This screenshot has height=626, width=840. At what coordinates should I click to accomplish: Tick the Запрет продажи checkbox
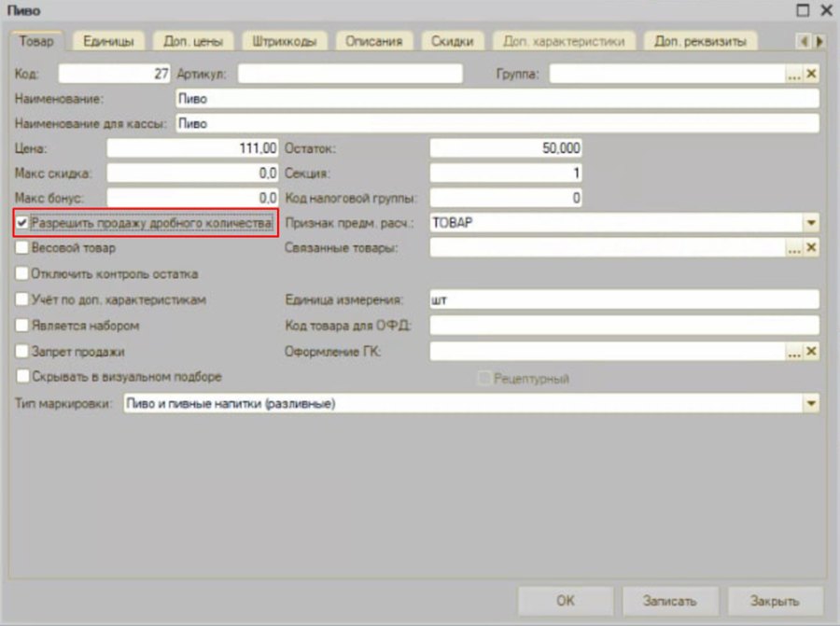22,352
